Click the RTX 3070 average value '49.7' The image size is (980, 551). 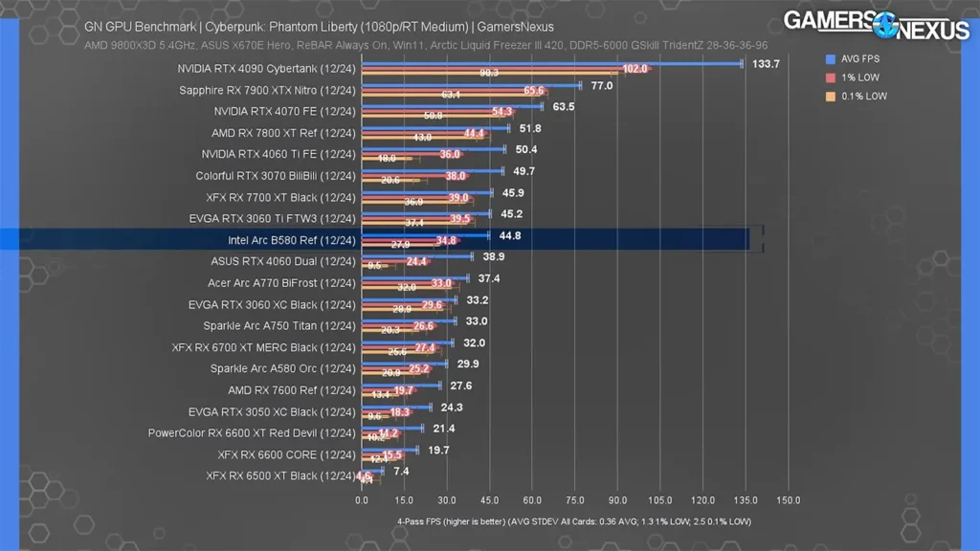pos(523,171)
